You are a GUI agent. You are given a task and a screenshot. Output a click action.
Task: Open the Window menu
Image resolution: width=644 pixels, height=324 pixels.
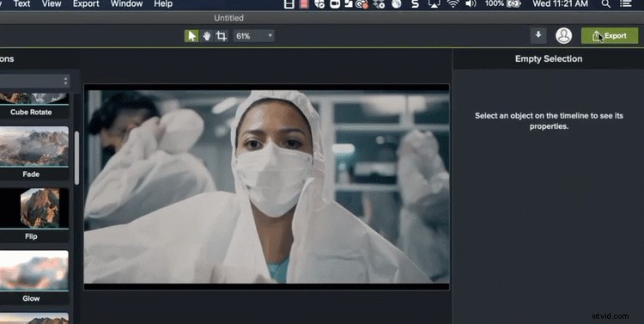126,4
